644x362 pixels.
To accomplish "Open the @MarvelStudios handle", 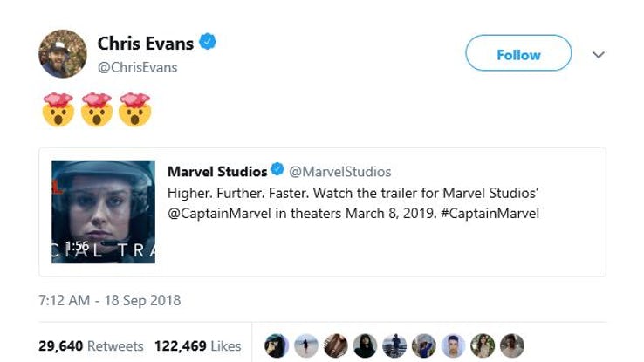I will pos(340,171).
